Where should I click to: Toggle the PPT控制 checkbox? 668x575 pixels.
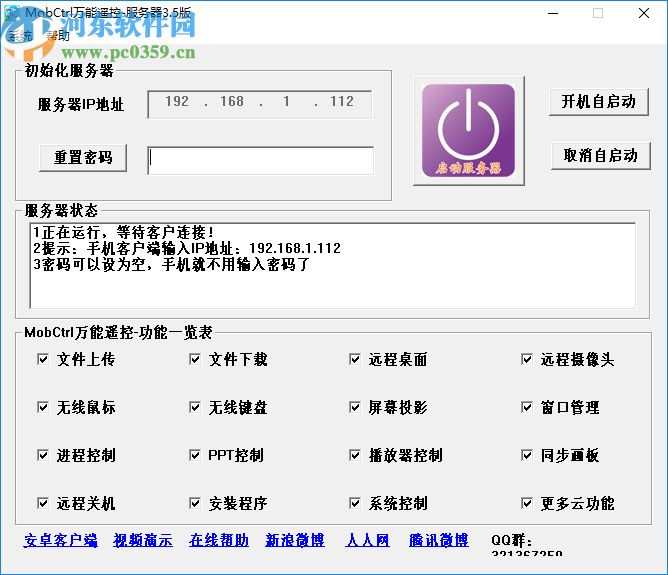[x=195, y=455]
